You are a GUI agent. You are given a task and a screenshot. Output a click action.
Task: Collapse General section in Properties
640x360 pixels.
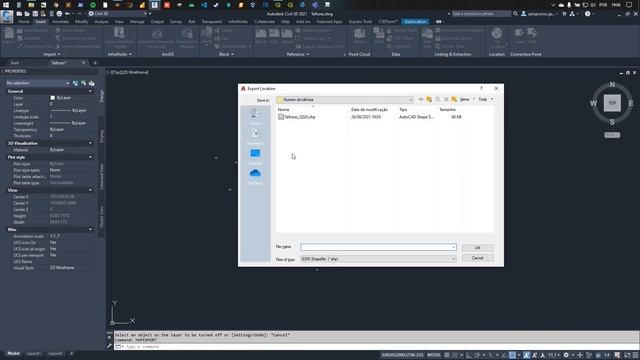click(90, 91)
